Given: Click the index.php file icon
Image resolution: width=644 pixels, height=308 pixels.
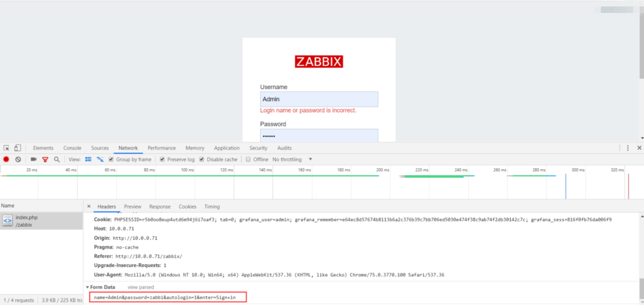Looking at the screenshot, I should click(7, 220).
